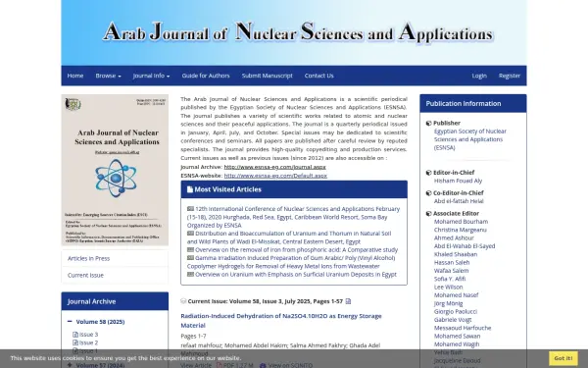Follow the ESNSA-website URL link
Viewport: 588px width, 368px height.
pyautogui.click(x=275, y=176)
